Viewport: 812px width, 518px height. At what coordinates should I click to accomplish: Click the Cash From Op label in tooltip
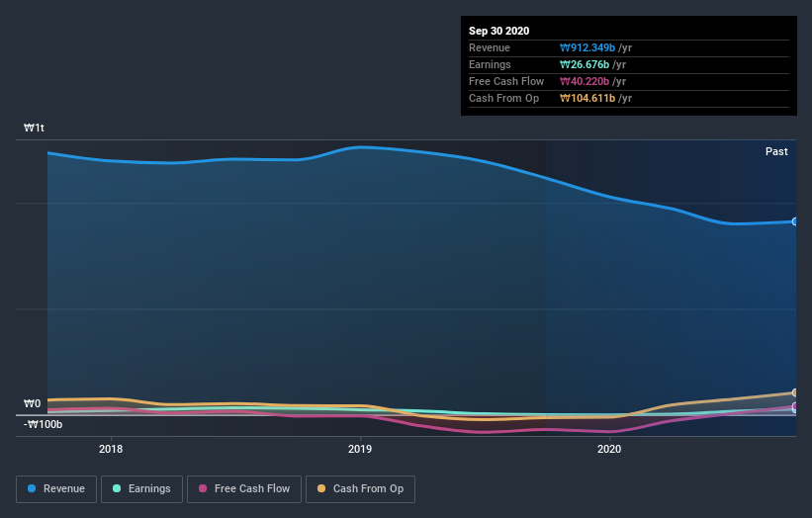503,98
